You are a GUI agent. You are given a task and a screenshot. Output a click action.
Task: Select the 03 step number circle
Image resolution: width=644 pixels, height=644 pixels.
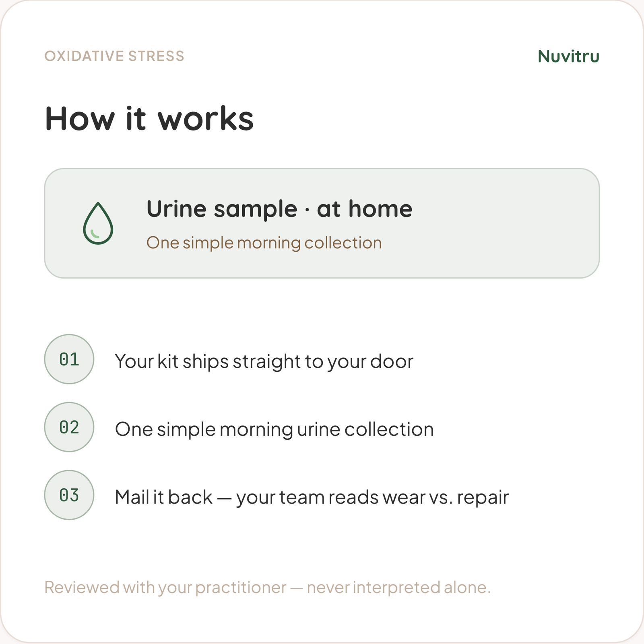(x=69, y=495)
